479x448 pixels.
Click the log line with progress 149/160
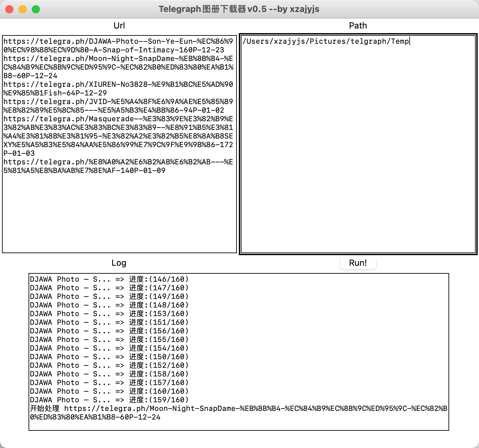(109, 297)
